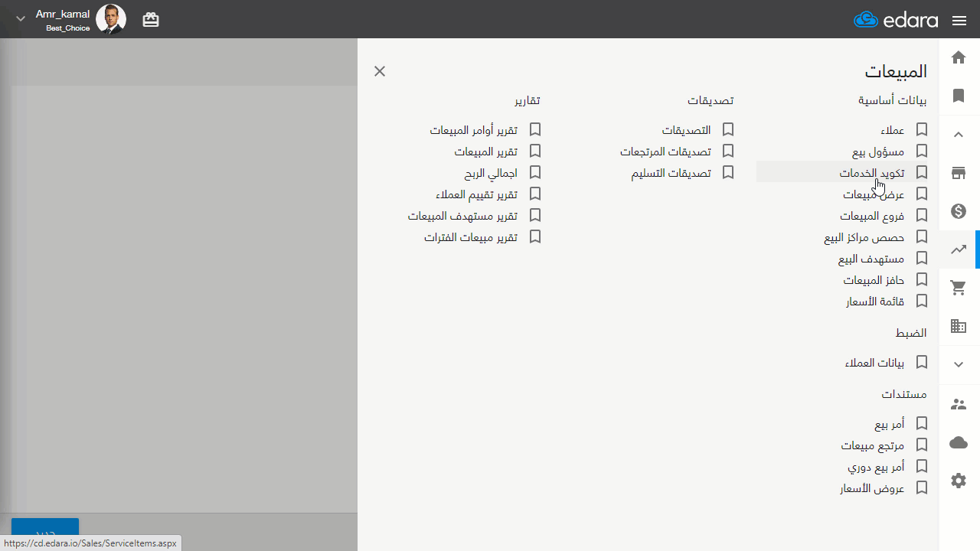Open the hamburger menu beside edara logo
Viewport: 980px width, 551px height.
pos(959,21)
